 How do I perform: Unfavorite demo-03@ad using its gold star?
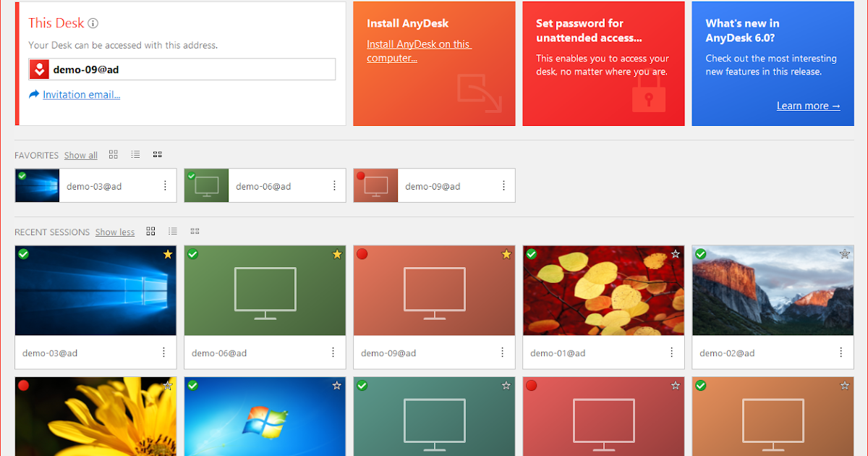pos(168,254)
